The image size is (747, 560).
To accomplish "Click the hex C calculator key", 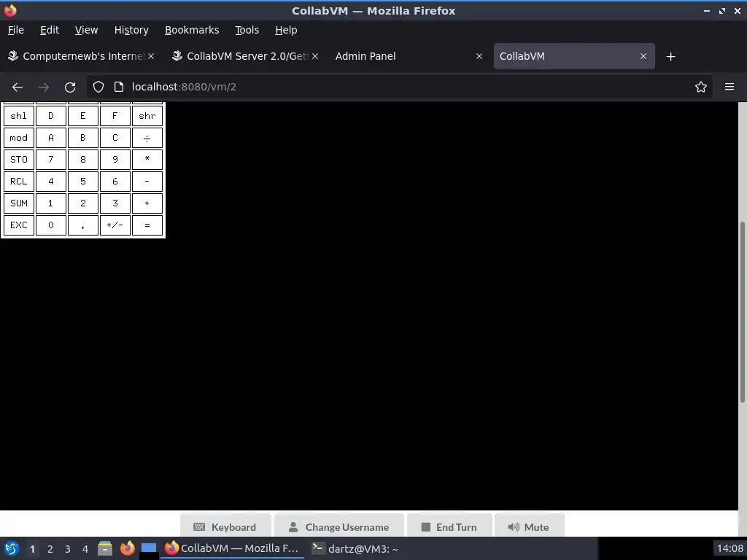I will (x=115, y=138).
